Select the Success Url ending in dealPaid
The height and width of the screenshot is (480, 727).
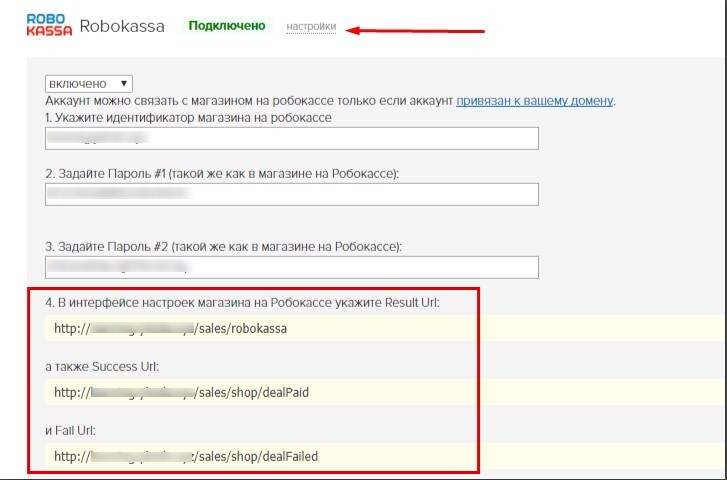pyautogui.click(x=181, y=393)
